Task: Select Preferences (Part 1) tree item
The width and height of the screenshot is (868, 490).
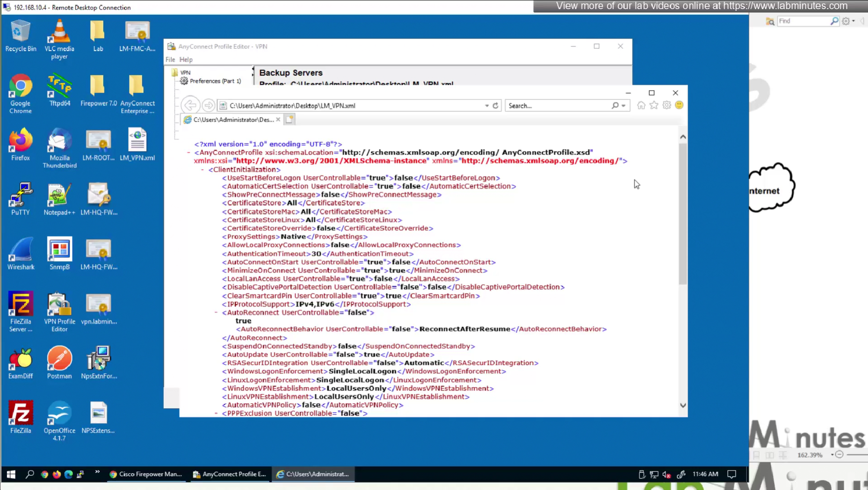Action: [x=215, y=81]
